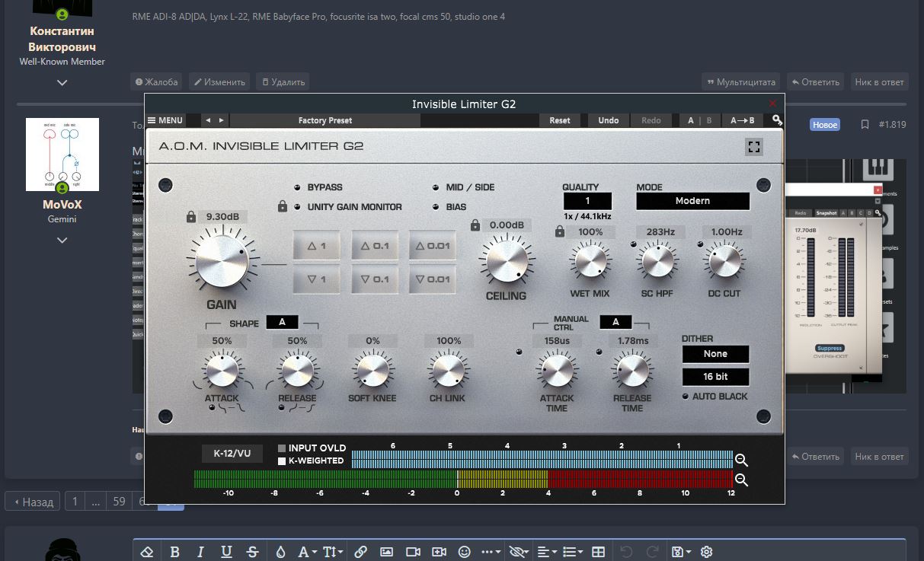The width and height of the screenshot is (924, 561).
Task: Open the smiley emoji picker
Action: (x=465, y=552)
